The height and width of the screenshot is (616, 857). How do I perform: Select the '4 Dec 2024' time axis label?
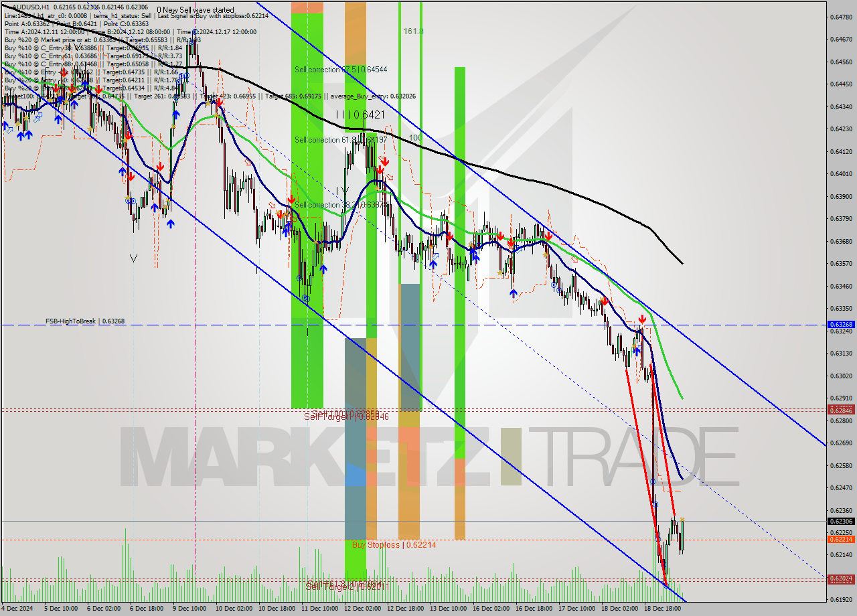(16, 609)
